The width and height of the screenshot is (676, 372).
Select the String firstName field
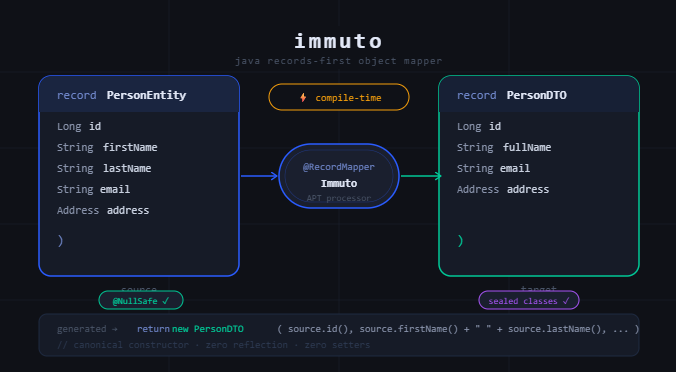click(107, 147)
